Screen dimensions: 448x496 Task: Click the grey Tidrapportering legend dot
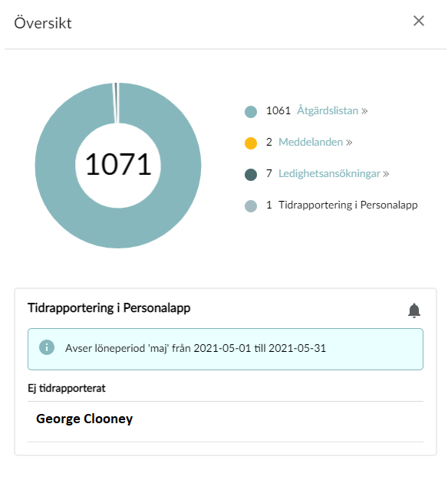251,206
